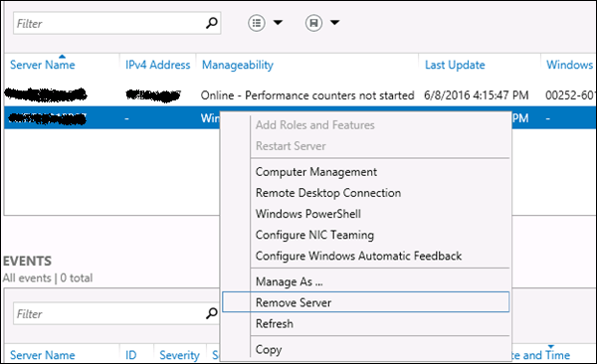Choose Manage As ... option

point(289,281)
